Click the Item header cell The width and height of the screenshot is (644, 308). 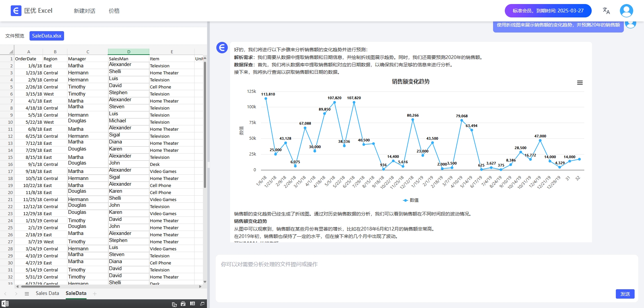[172, 59]
